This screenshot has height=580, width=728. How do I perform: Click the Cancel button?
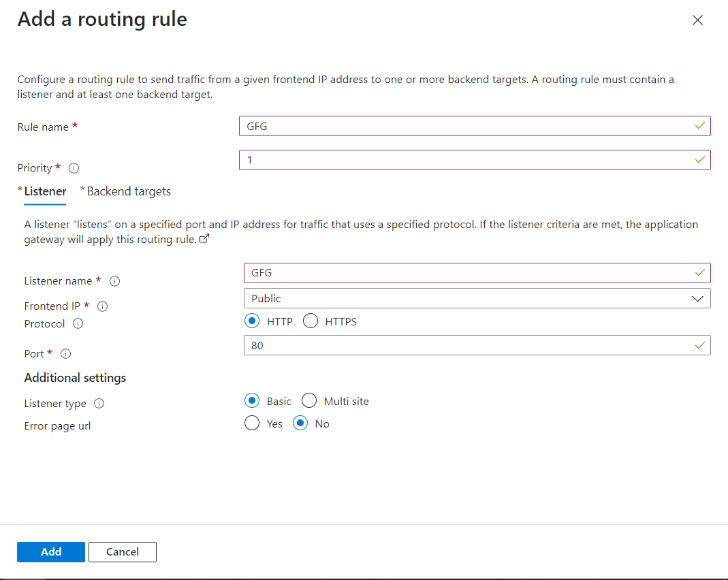tap(123, 552)
